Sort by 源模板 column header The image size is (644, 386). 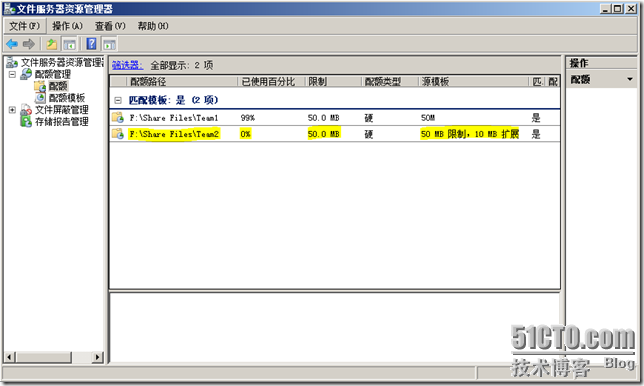(x=473, y=81)
